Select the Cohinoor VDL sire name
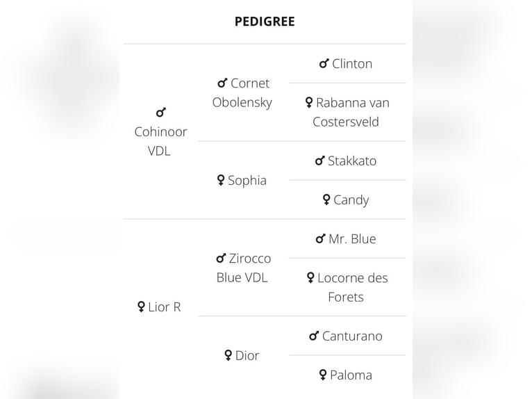Screen dimensions: 532x399 coord(160,141)
